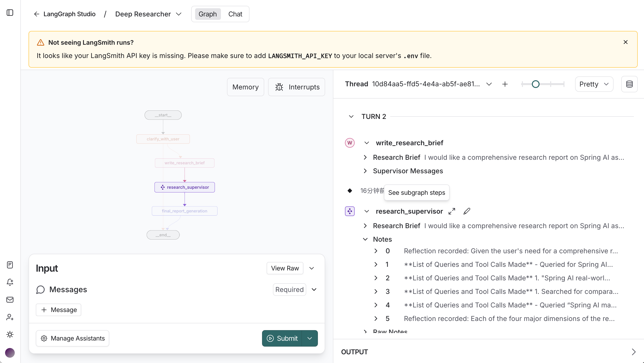This screenshot has height=363, width=644.
Task: Select the write_research_brief graph node
Action: [x=184, y=163]
